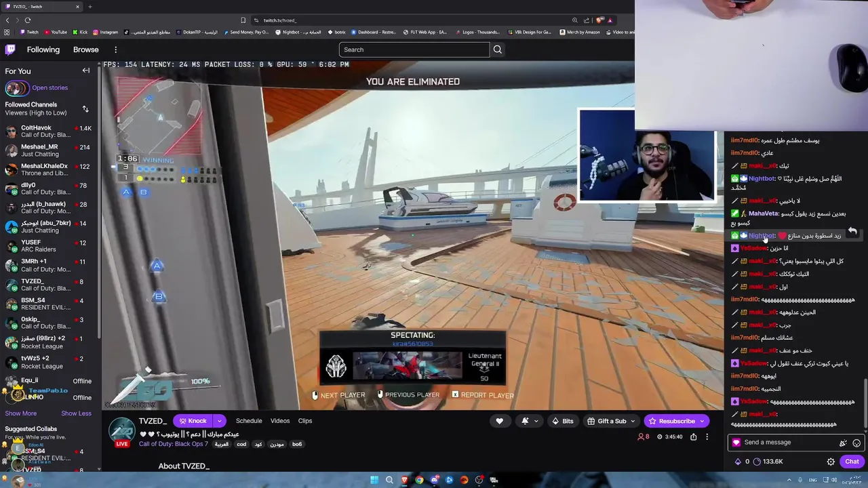The image size is (868, 488).
Task: Open the Schedule tab
Action: [x=249, y=421]
